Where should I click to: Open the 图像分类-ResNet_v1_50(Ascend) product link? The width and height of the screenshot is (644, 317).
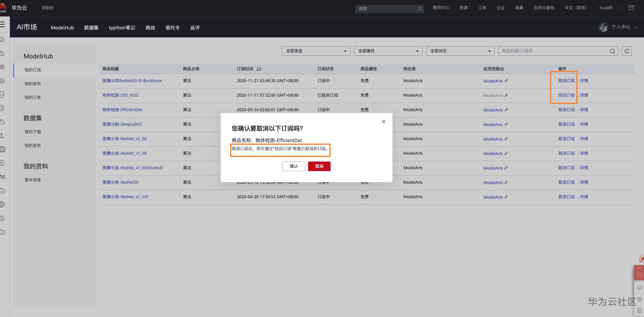[x=132, y=168]
